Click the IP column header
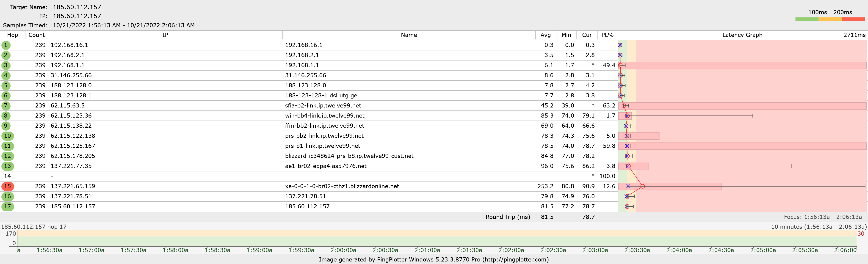Image resolution: width=868 pixels, height=264 pixels. coord(165,35)
